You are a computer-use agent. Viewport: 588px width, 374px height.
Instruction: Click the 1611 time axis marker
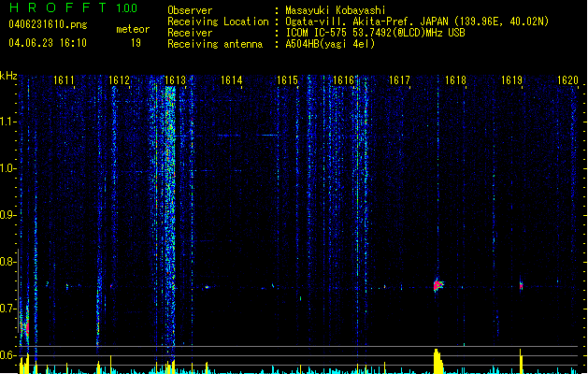64,80
